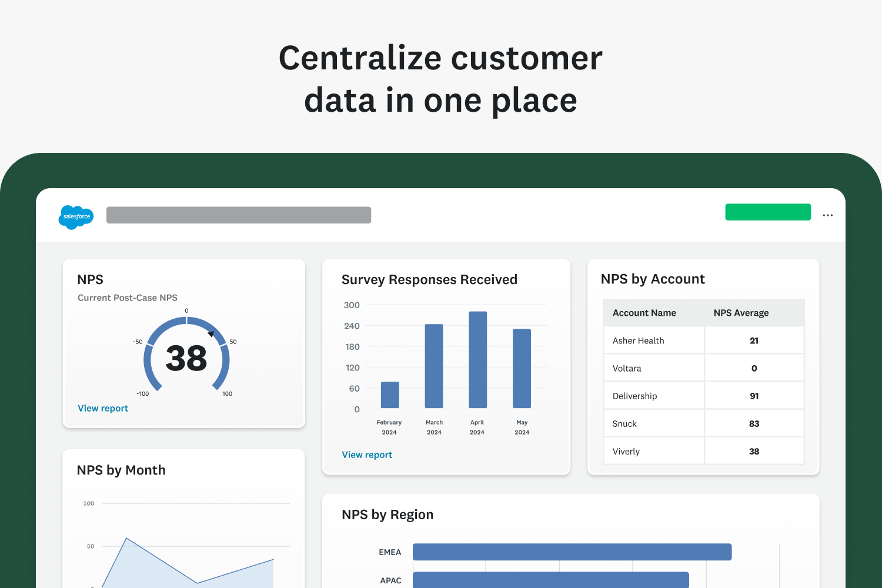The image size is (882, 588).
Task: Select the March 2024 bar
Action: pyautogui.click(x=434, y=366)
